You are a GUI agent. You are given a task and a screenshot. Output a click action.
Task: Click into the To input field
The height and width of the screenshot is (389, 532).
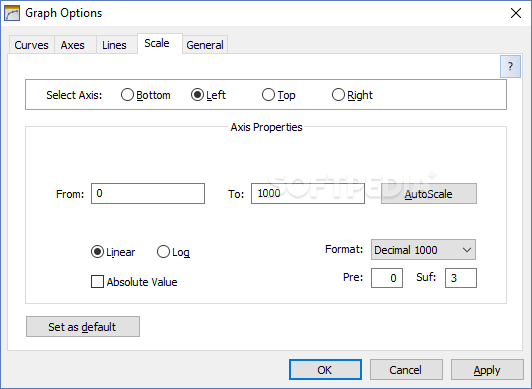[308, 194]
